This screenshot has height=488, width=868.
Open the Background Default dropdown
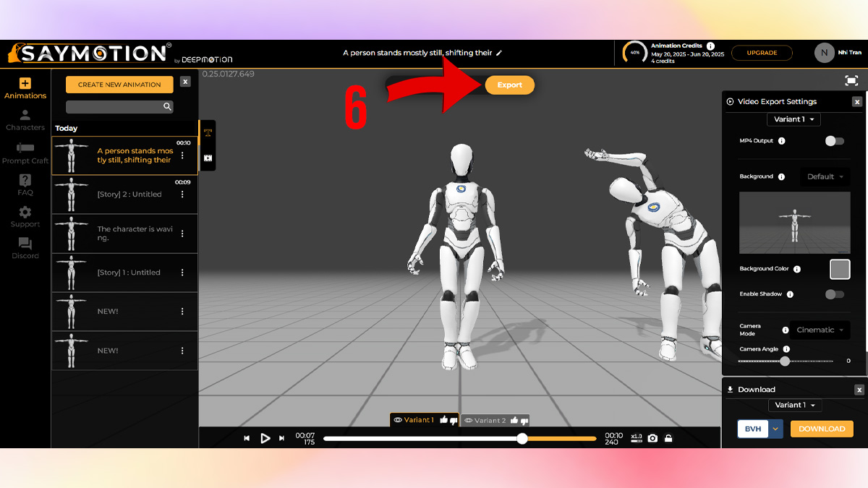[825, 176]
